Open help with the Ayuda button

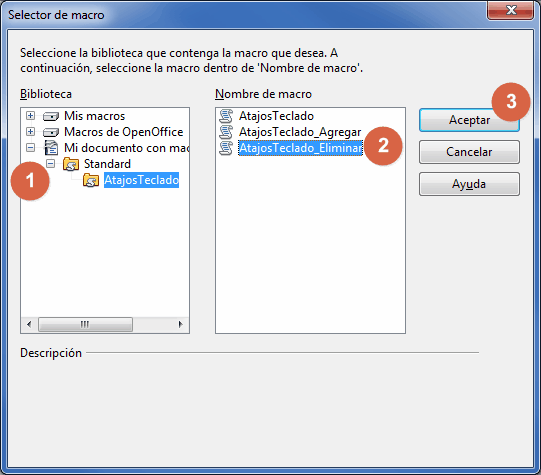pos(469,184)
